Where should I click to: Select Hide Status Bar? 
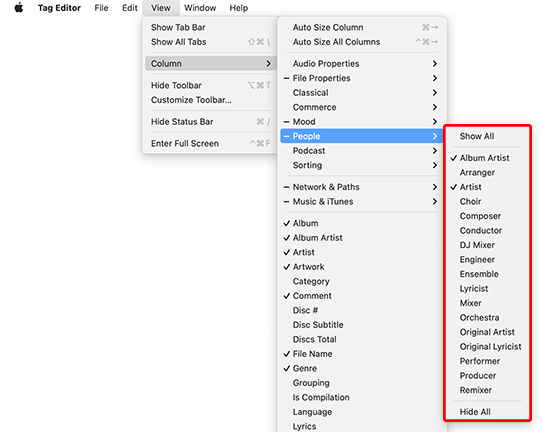point(211,122)
